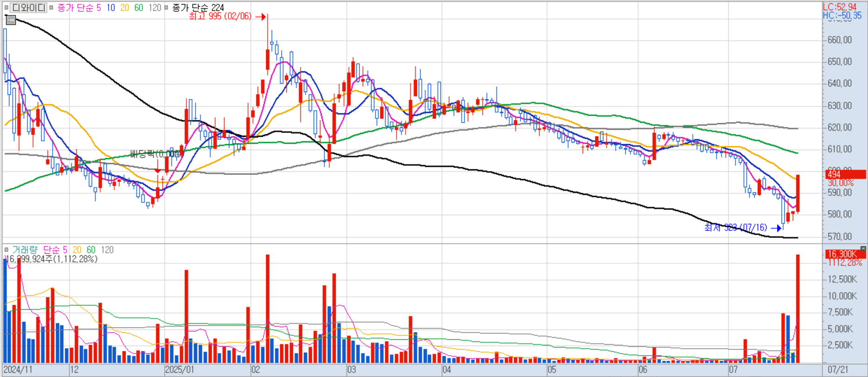Select the gray 120 price average legend
Screen dimensions: 868x377
tap(155, 7)
